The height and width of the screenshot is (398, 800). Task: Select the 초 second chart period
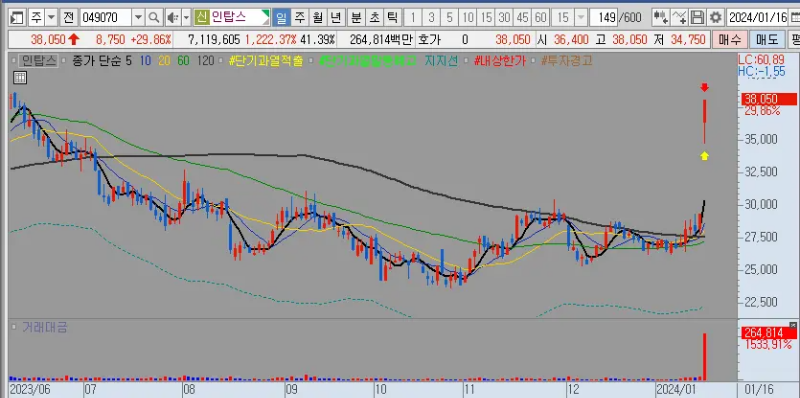(x=374, y=18)
